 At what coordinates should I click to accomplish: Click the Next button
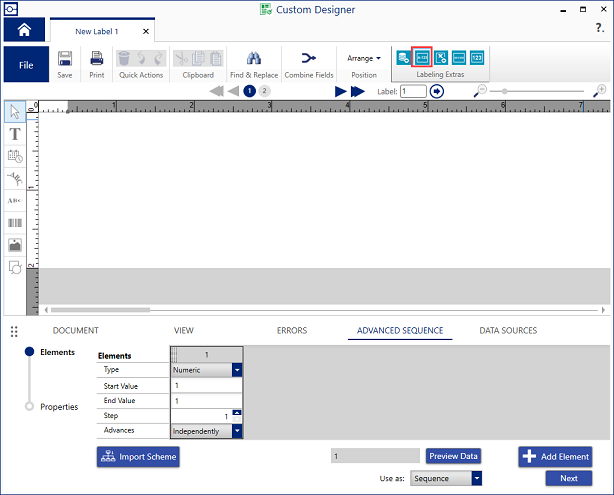coord(569,478)
